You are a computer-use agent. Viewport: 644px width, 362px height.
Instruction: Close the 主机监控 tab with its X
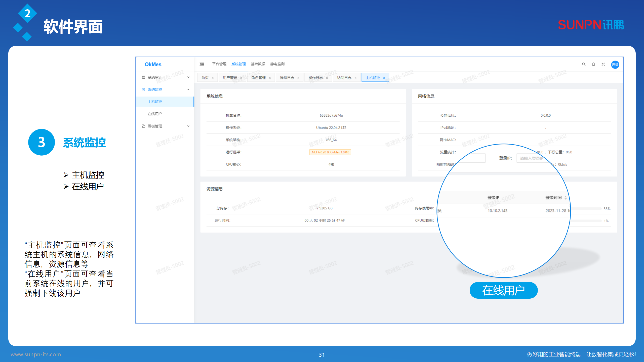(384, 78)
